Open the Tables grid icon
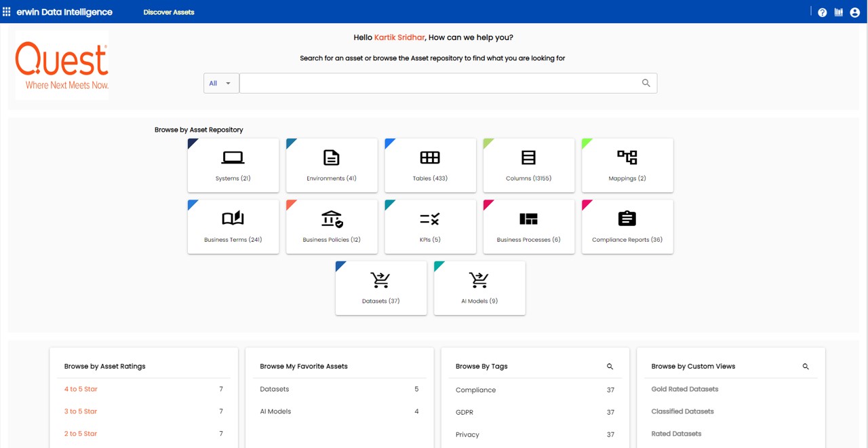 [430, 158]
